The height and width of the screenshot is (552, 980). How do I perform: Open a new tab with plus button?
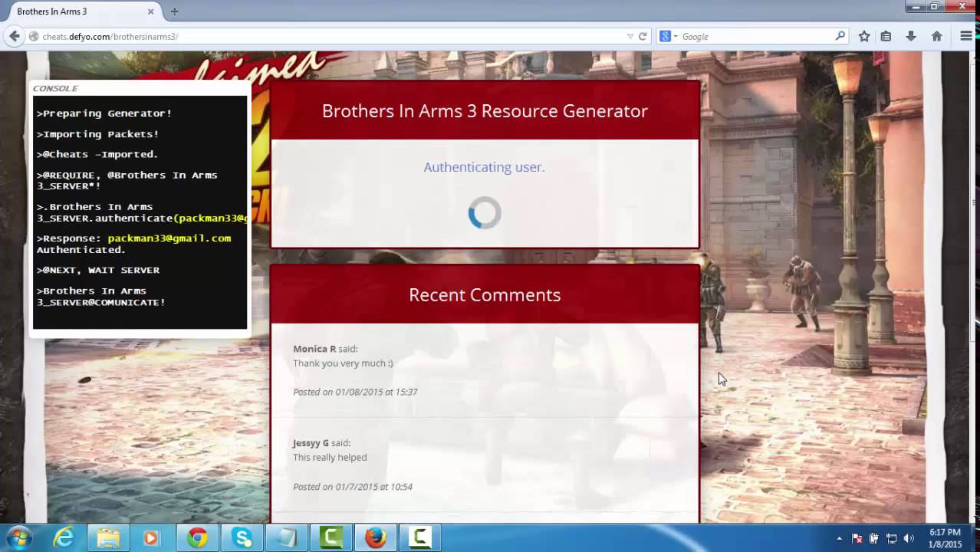coord(174,11)
